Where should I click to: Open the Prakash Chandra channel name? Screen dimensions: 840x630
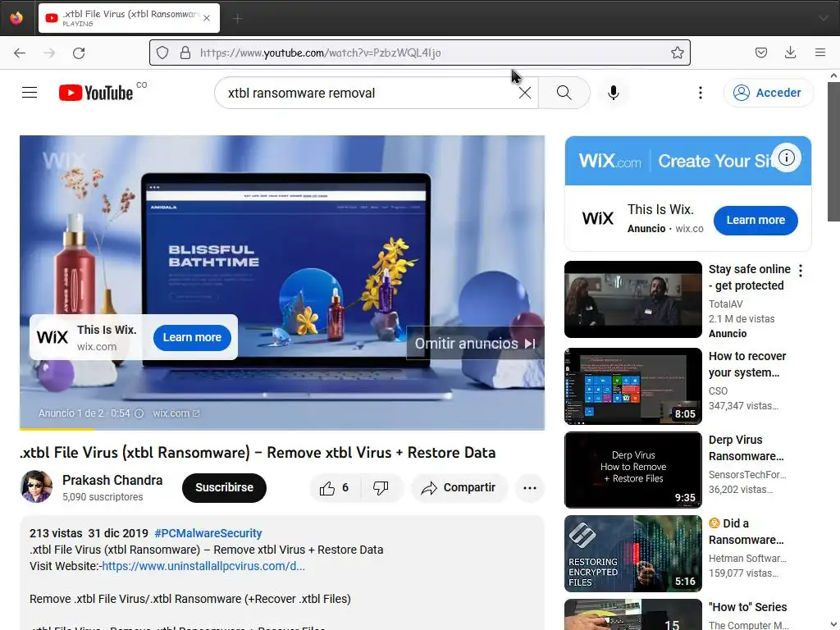[112, 480]
